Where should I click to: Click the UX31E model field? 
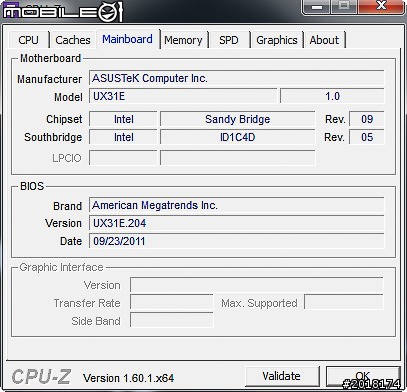point(183,96)
